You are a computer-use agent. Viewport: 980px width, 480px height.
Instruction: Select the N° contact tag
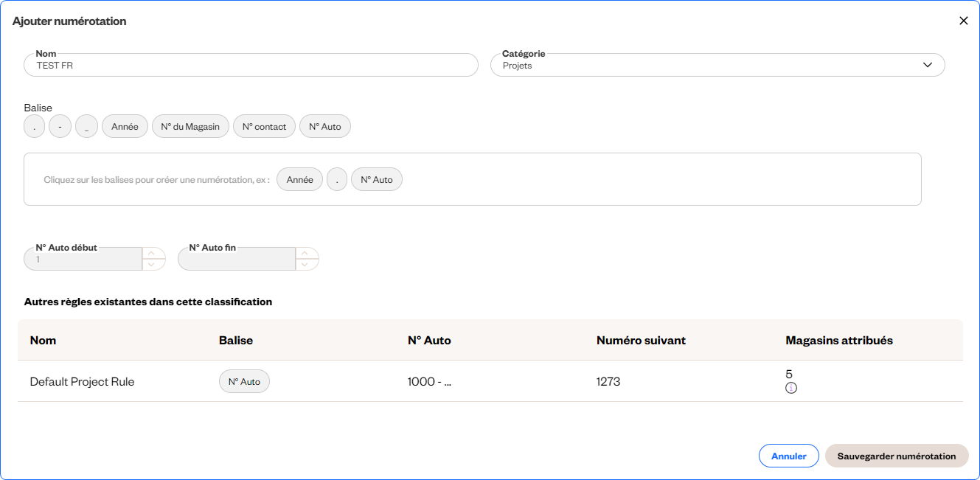(264, 127)
